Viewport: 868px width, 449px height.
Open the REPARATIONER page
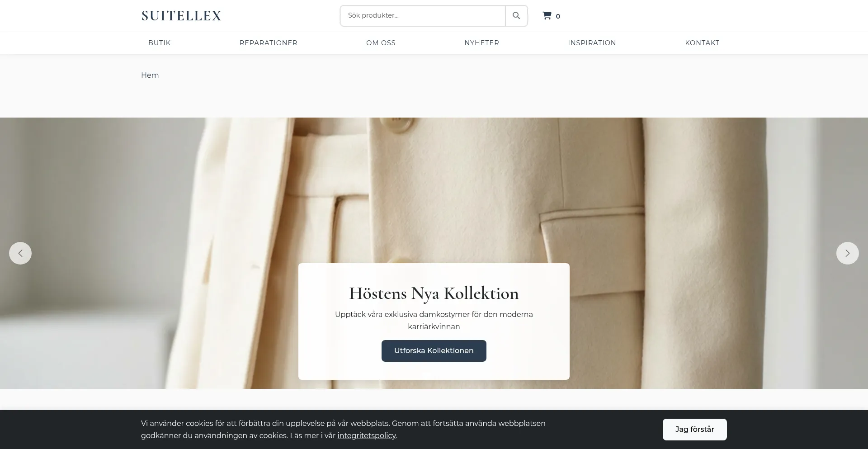coord(268,43)
